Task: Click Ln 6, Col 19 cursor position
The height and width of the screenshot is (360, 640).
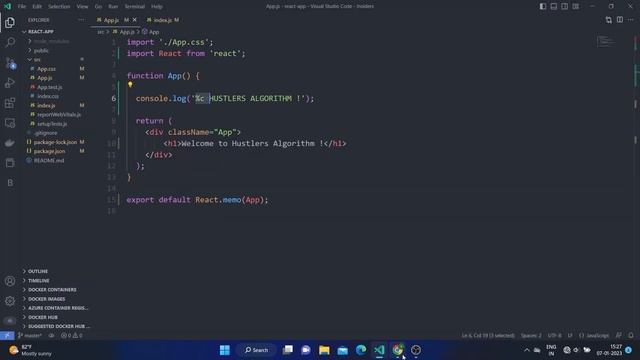Action: 488,336
